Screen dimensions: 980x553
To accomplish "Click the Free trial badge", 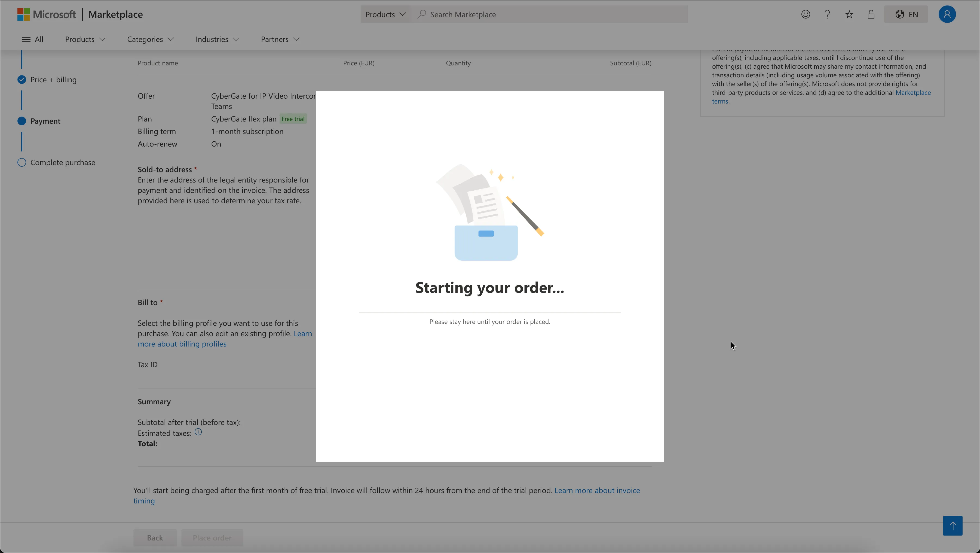I will point(293,119).
